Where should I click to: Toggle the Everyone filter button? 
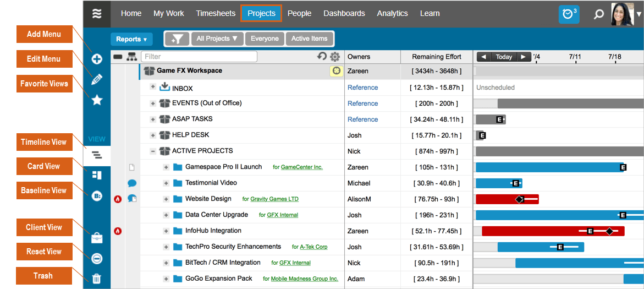[x=265, y=39]
